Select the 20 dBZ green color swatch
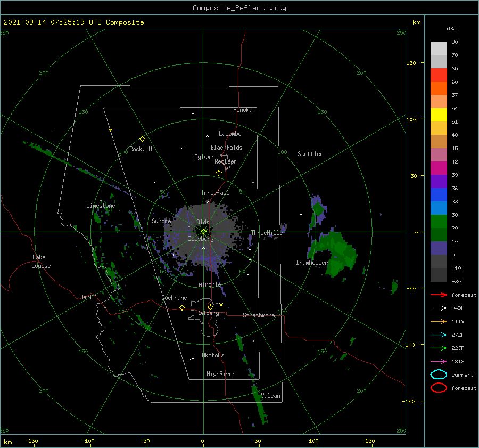The height and width of the screenshot is (448, 479). pos(439,221)
